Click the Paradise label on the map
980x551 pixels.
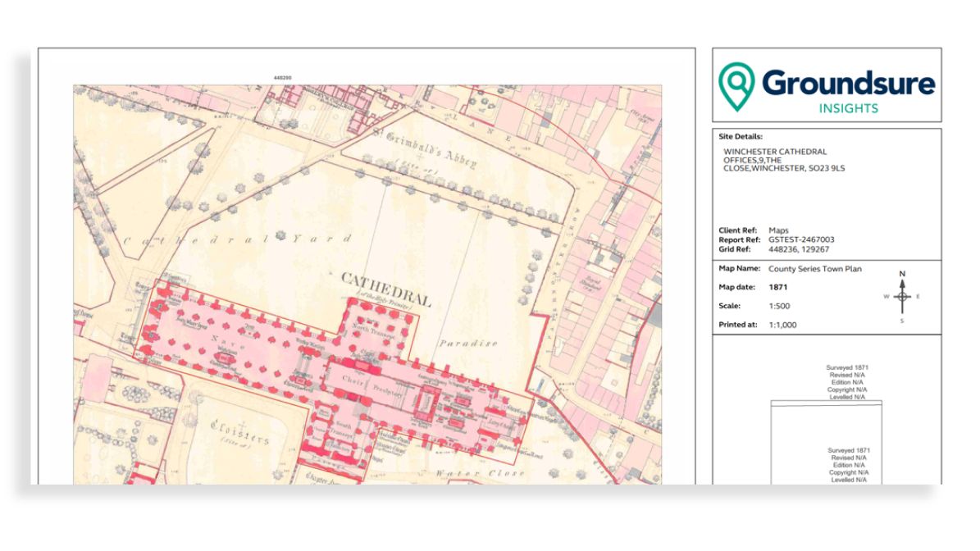[467, 344]
